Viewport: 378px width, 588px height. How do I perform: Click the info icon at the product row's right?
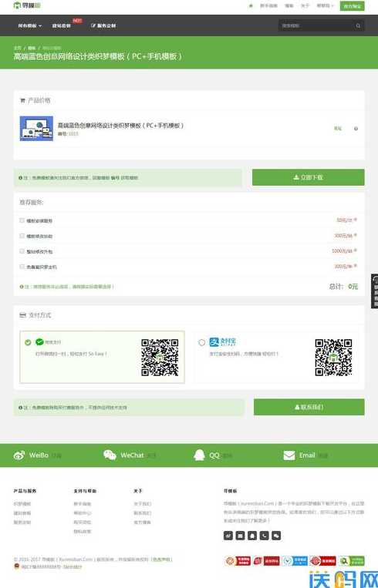coord(356,129)
